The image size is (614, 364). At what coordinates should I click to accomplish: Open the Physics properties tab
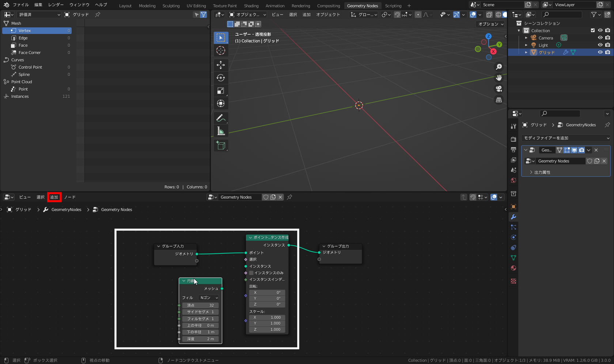[x=513, y=237]
